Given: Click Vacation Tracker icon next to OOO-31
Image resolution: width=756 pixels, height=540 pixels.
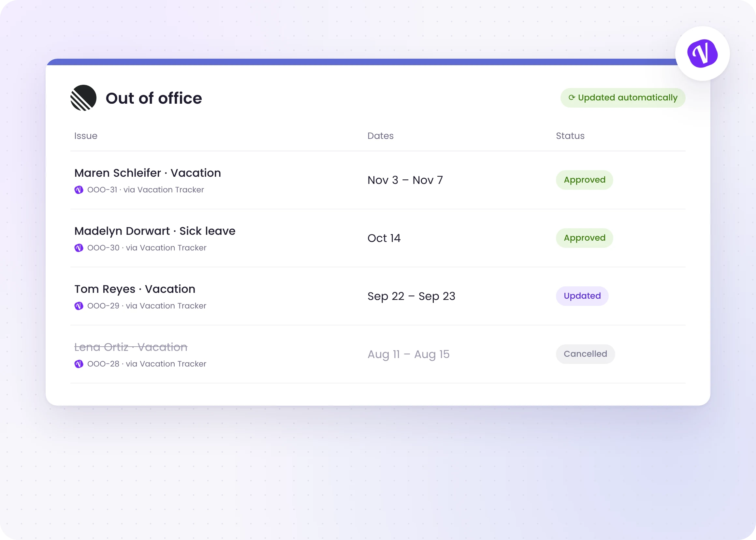Looking at the screenshot, I should pyautogui.click(x=79, y=189).
